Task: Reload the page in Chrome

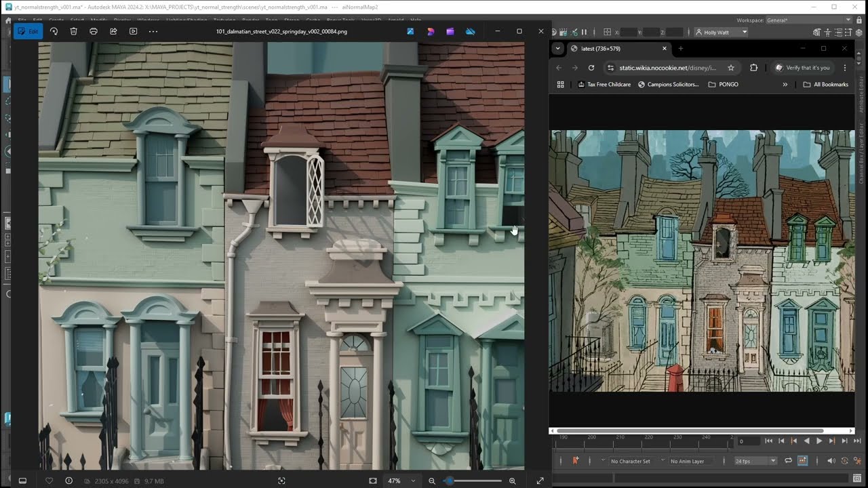Action: coord(591,68)
